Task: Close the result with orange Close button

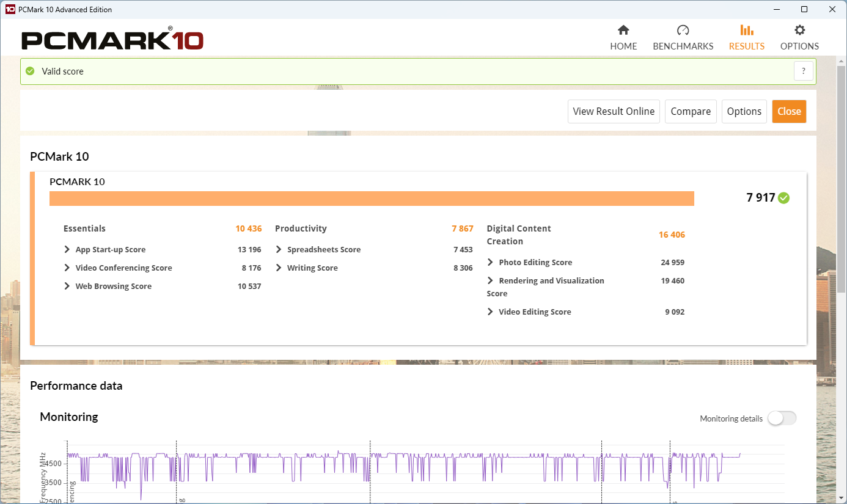Action: 789,111
